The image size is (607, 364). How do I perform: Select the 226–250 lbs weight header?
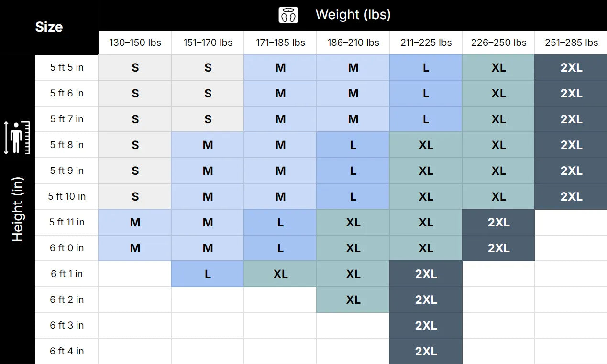click(498, 43)
